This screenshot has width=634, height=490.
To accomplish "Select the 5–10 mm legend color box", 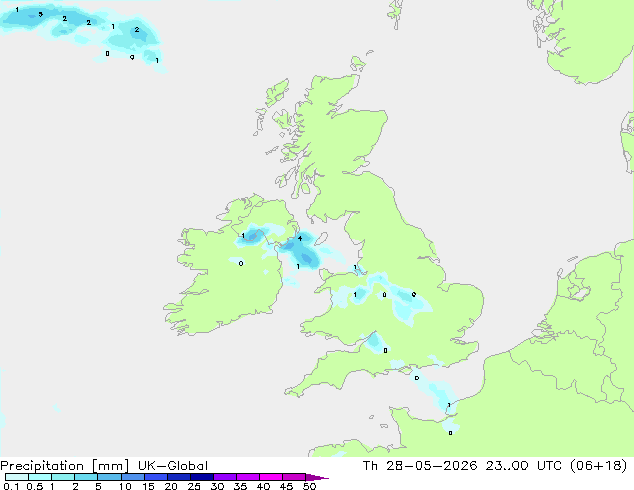I will coord(109,477).
